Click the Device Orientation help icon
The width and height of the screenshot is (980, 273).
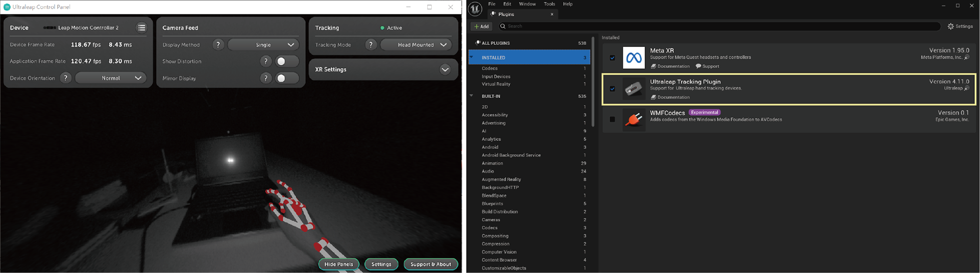[x=65, y=78]
